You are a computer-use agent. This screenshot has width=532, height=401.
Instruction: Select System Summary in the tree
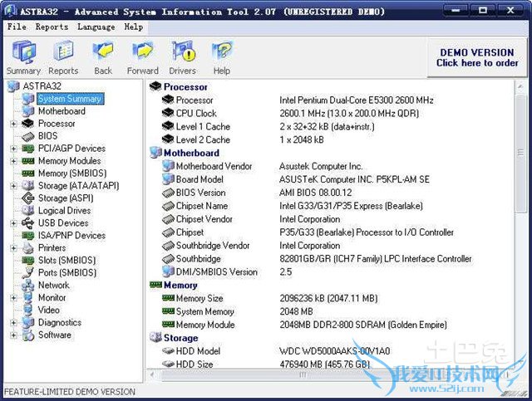pyautogui.click(x=70, y=99)
